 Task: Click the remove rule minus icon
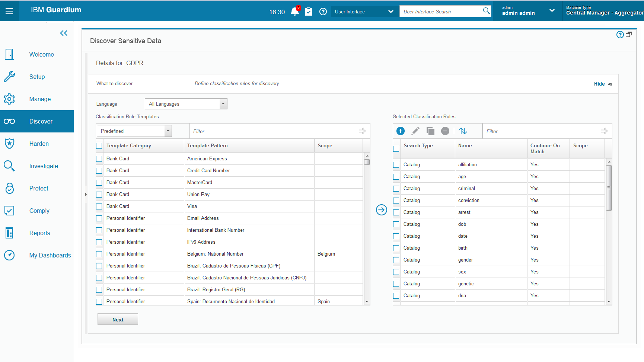click(x=445, y=131)
